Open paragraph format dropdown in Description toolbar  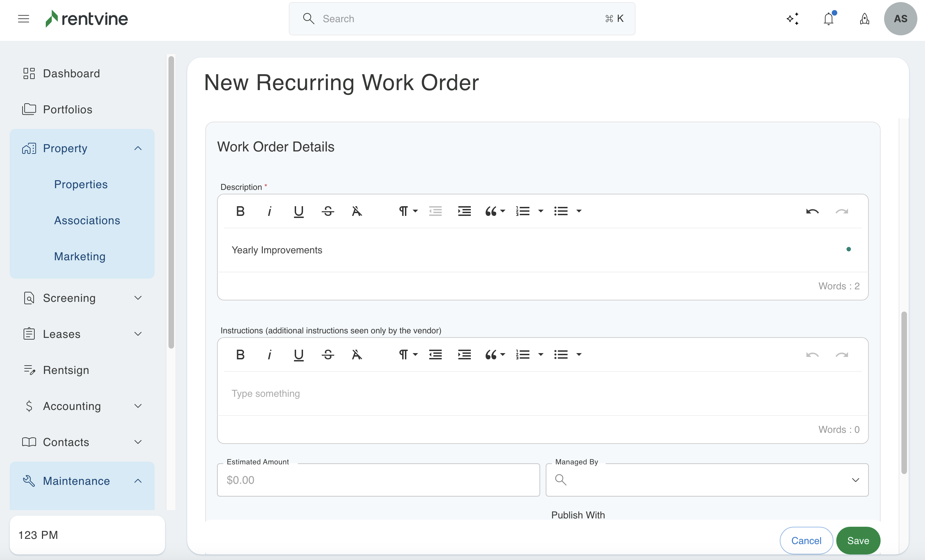tap(408, 211)
